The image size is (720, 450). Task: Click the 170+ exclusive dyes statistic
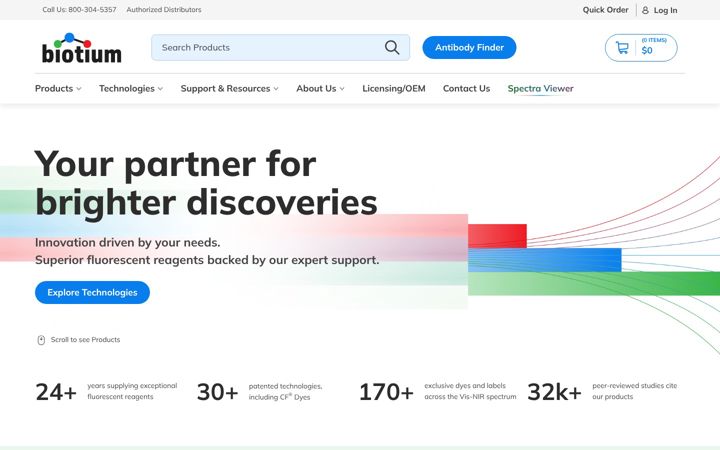pyautogui.click(x=438, y=392)
